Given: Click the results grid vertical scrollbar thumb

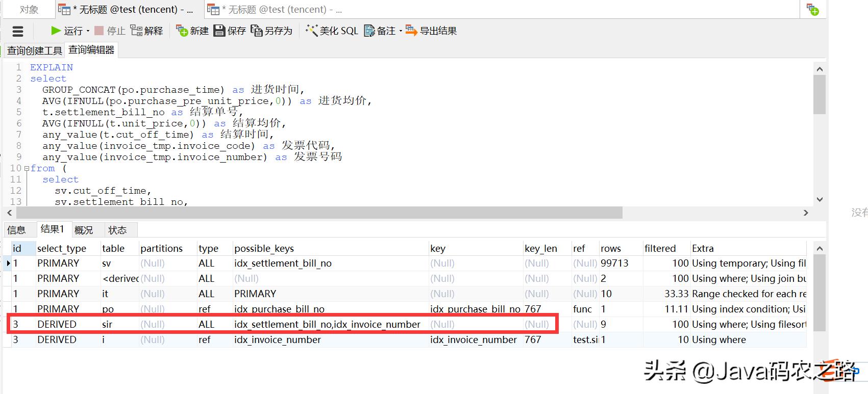Looking at the screenshot, I should tap(820, 293).
